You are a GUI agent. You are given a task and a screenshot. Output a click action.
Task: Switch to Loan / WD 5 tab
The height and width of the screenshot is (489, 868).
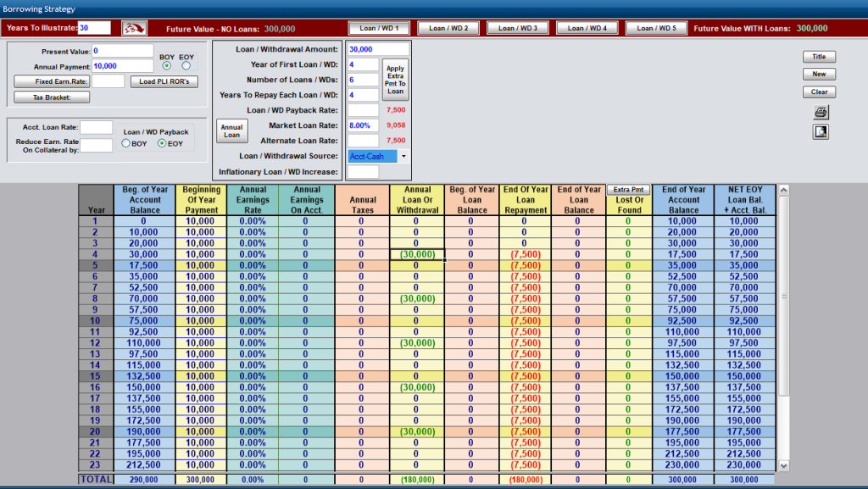(x=656, y=28)
